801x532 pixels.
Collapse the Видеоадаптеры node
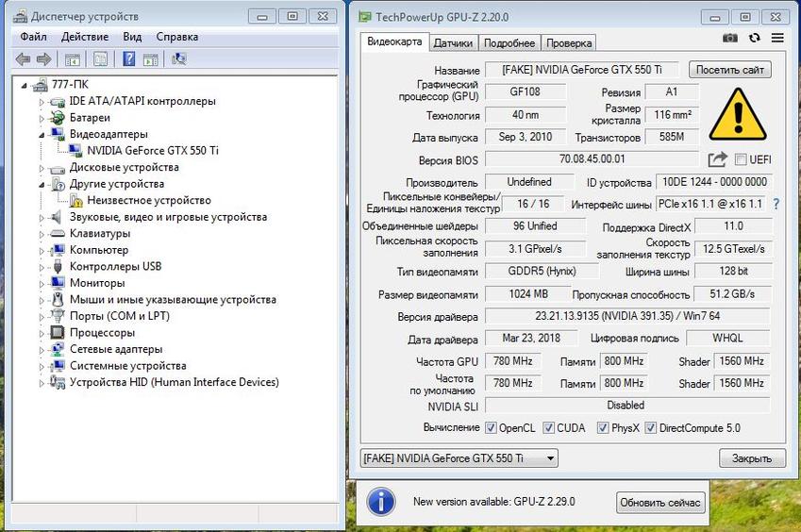click(42, 135)
